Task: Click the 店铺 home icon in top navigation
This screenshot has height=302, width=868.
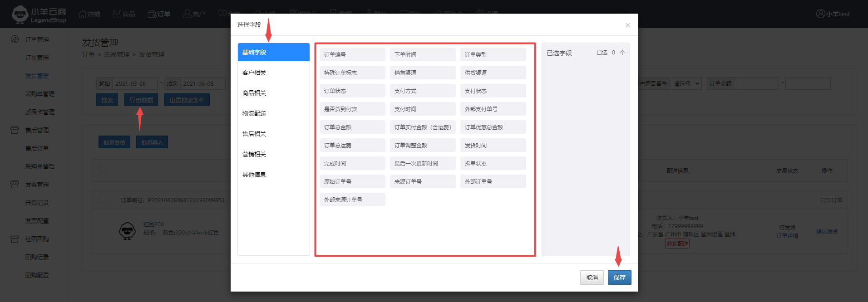Action: coord(83,14)
